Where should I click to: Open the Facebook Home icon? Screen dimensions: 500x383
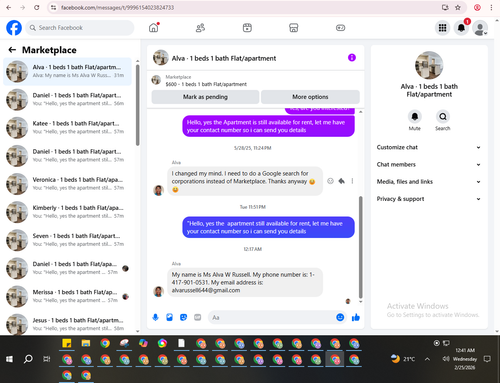(x=154, y=28)
